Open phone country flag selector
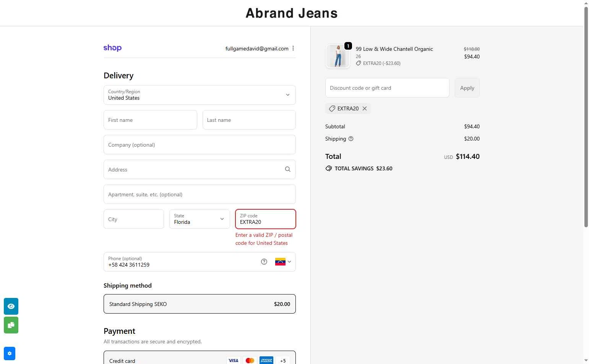Viewport: 589px width, 364px height. (x=283, y=262)
